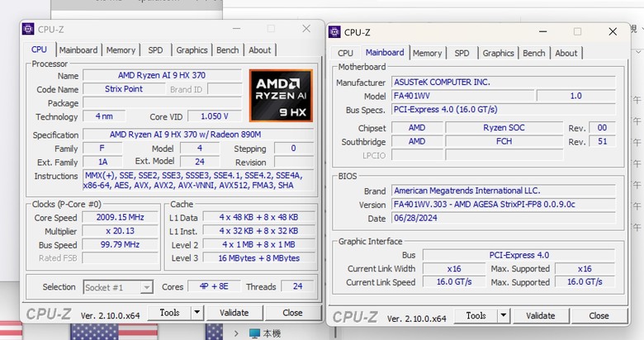
Task: Click BIOS Brand American Megatrends International LLC.
Action: [504, 191]
